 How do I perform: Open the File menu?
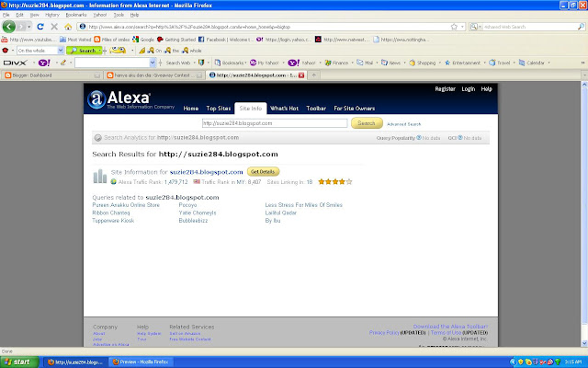(6, 15)
